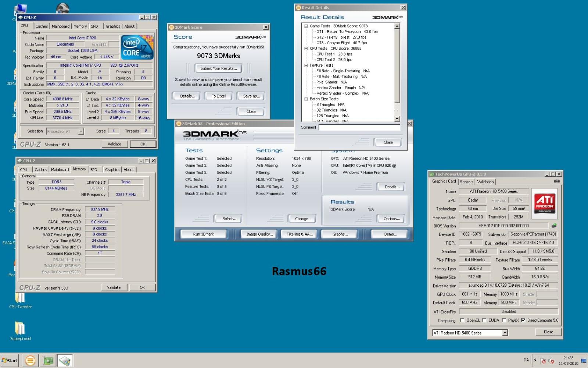This screenshot has height=368, width=588.
Task: Collapse the CPU Tests tree node
Action: point(306,49)
